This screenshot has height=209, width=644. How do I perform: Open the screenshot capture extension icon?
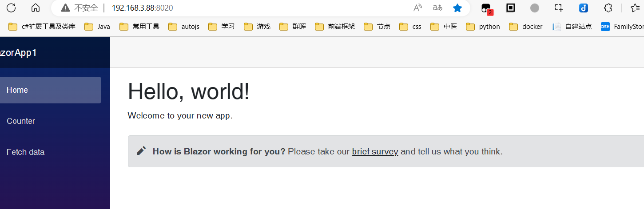pyautogui.click(x=559, y=8)
